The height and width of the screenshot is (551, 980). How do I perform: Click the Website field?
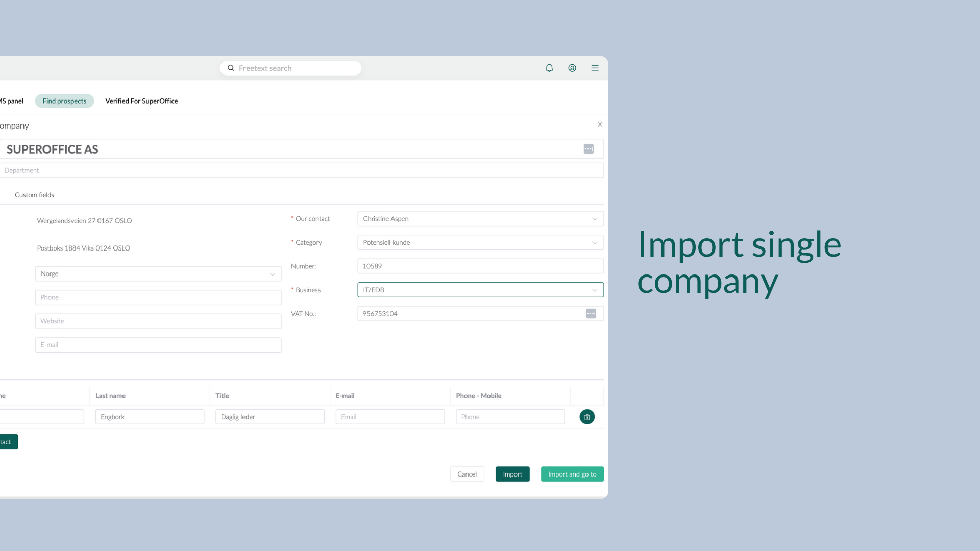pos(158,321)
